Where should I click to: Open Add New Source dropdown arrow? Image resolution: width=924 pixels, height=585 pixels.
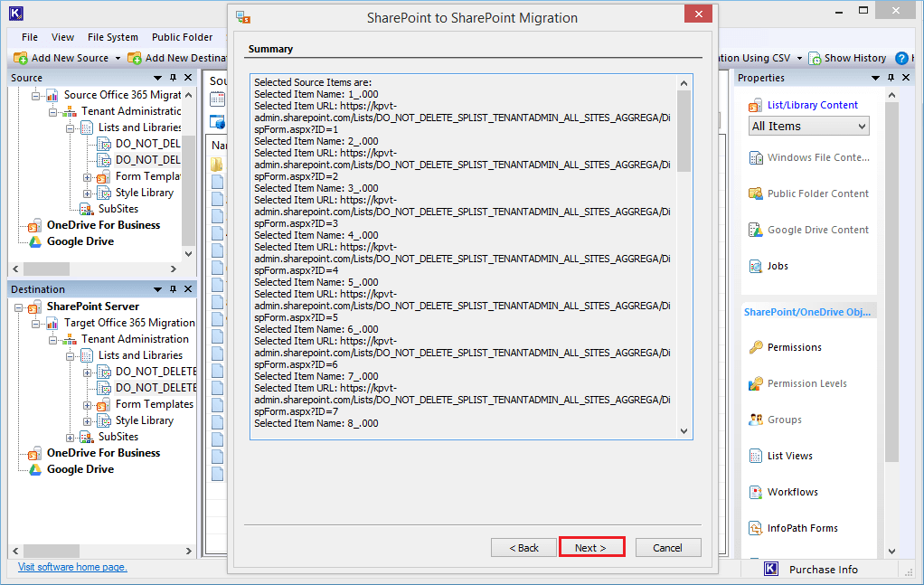click(x=118, y=58)
